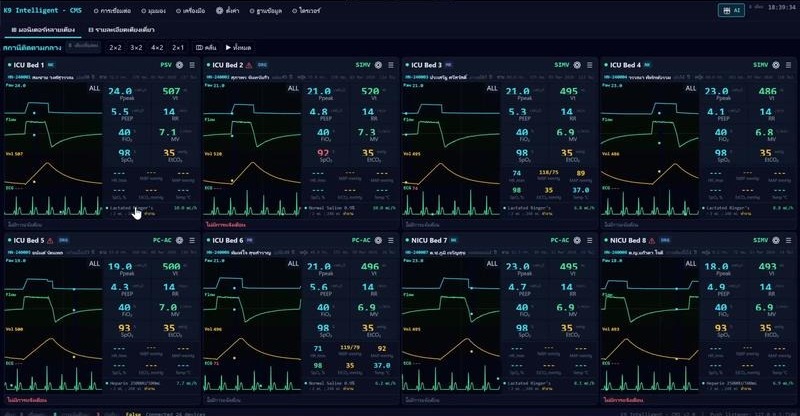
Task: Click the 93 SpO2 value on ICU Bed 5
Action: tap(124, 328)
